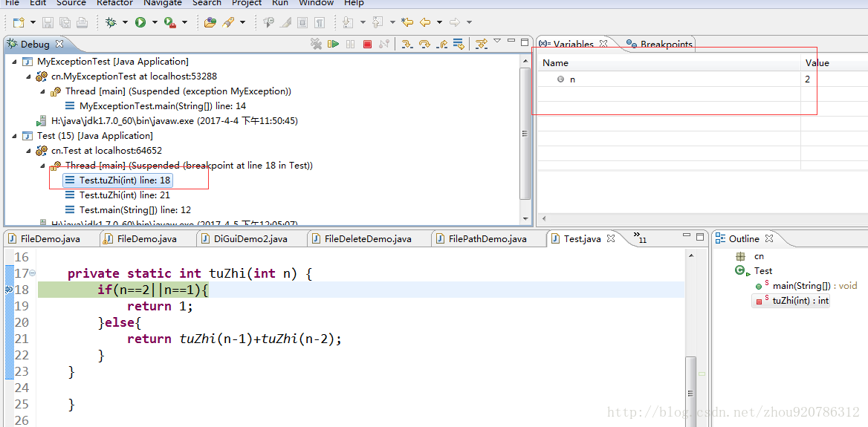Click the red Terminate button
This screenshot has width=868, height=427.
pos(367,44)
